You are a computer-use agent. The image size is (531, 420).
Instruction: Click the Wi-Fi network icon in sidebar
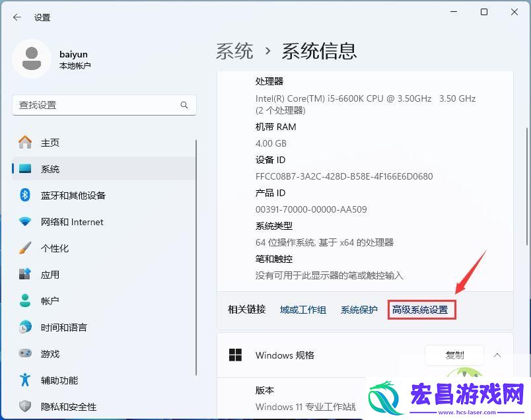coord(25,221)
